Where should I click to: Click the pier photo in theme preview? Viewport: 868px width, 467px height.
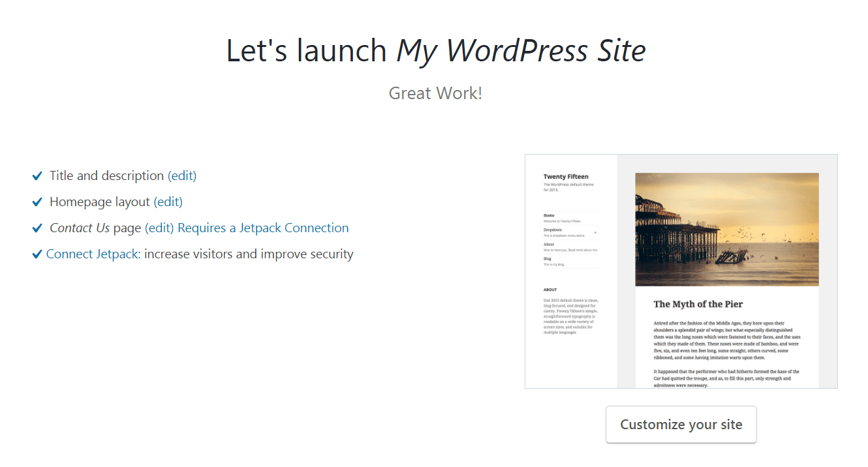726,229
